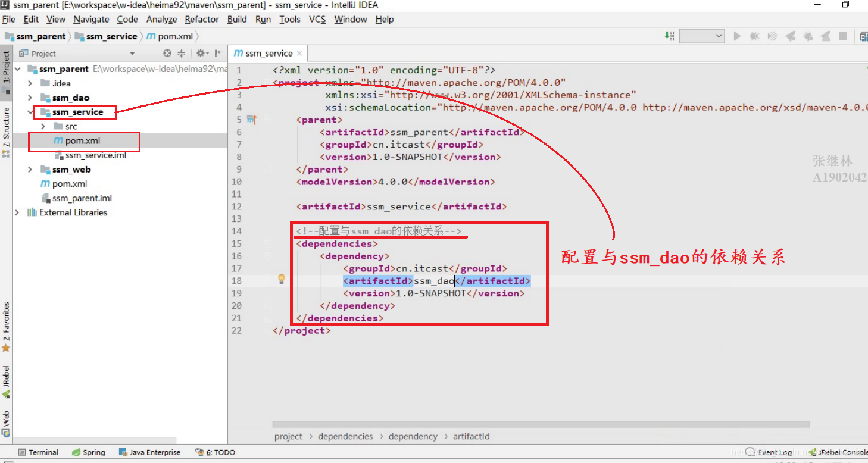
Task: Expand External Libraries node
Action: pyautogui.click(x=17, y=212)
